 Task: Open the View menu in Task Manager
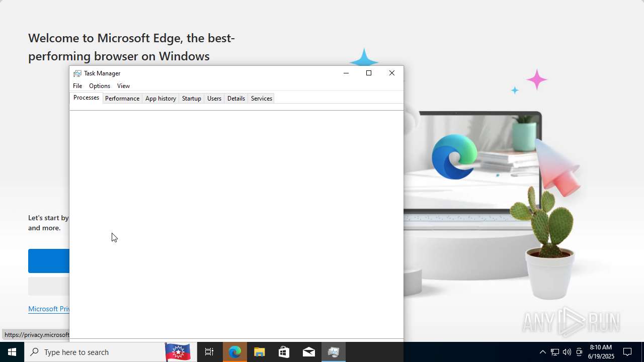pos(123,86)
